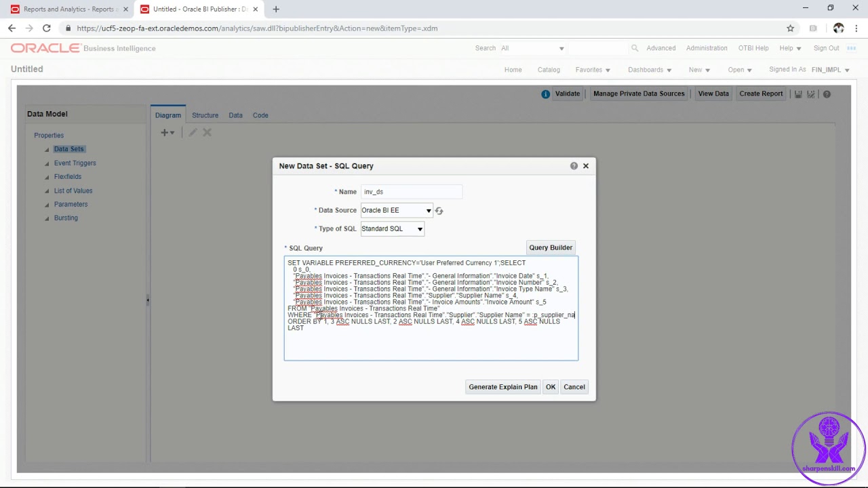The image size is (868, 488).
Task: Open the Type of SQL dropdown
Action: [x=393, y=229]
